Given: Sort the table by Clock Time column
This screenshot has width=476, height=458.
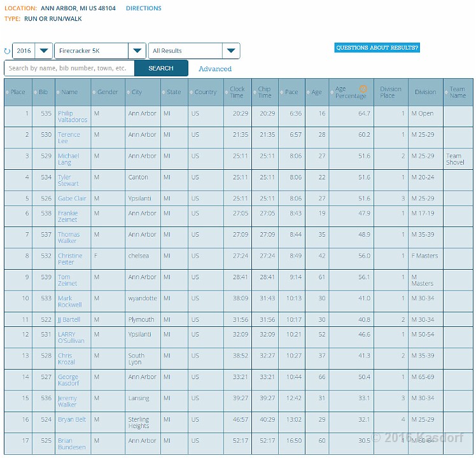Looking at the screenshot, I should [237, 92].
